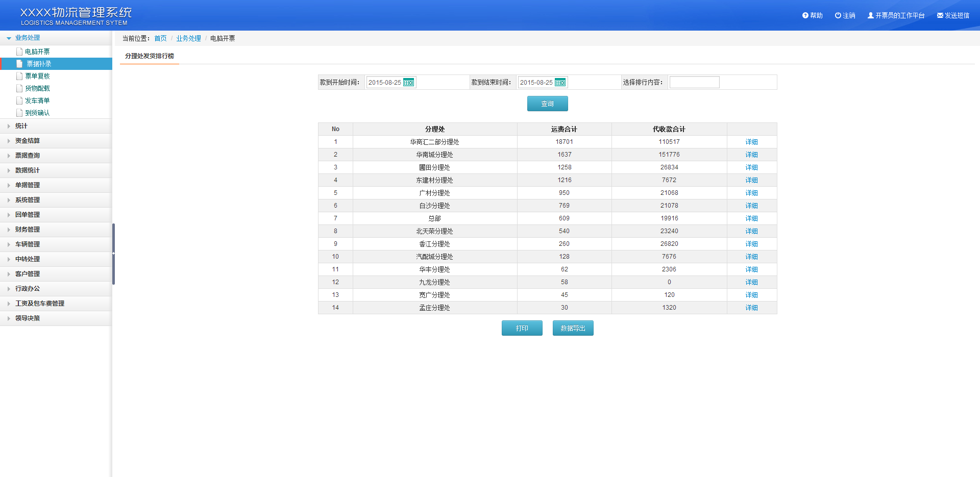The image size is (980, 477).
Task: Open 详细 for 华南城分理处
Action: pos(751,155)
